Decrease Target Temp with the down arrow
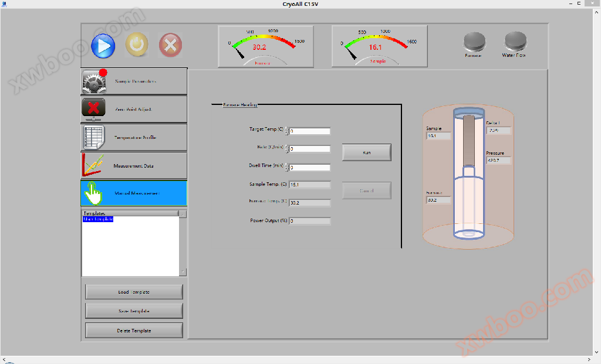The image size is (601, 364). click(286, 133)
